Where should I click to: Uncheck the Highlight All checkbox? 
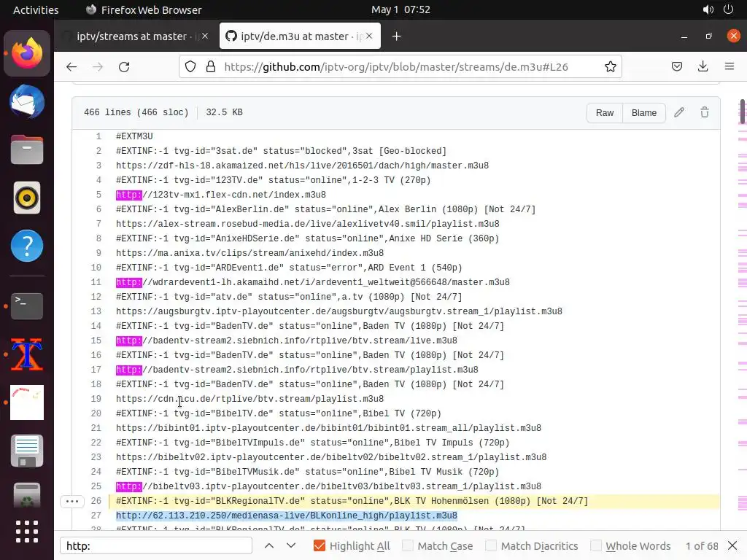pos(320,545)
